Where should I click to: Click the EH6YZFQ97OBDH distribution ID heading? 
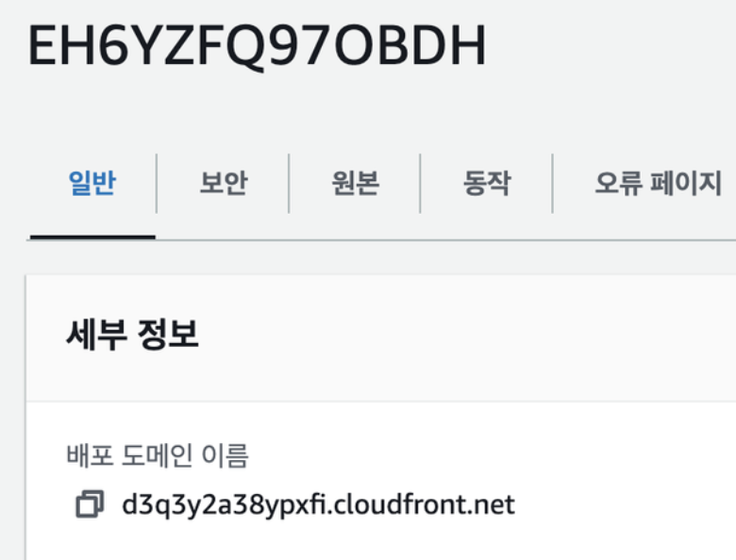pos(258,46)
